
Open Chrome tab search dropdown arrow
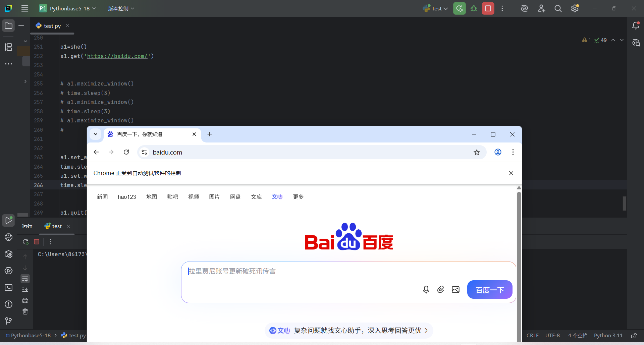tap(96, 134)
